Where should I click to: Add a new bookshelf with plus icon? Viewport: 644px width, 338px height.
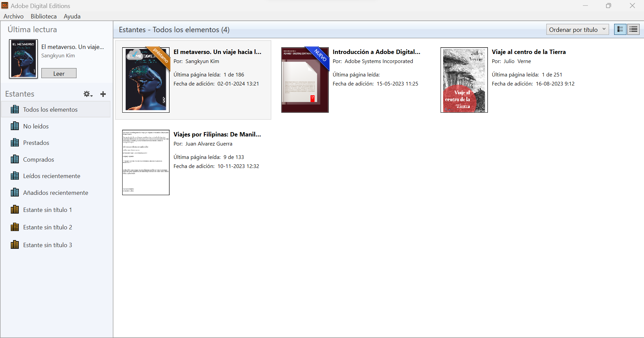[103, 94]
